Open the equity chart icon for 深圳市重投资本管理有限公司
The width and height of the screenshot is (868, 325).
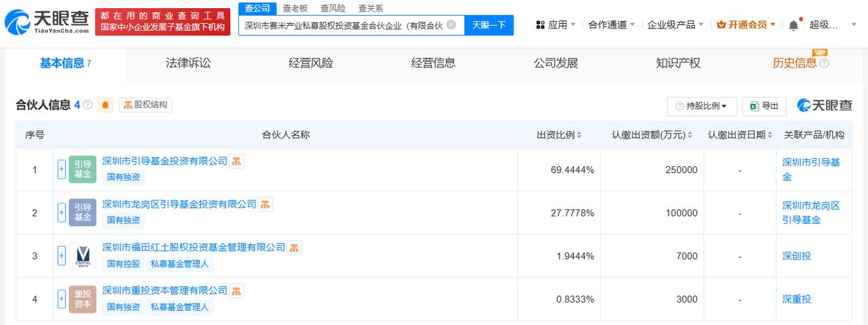coord(236,290)
